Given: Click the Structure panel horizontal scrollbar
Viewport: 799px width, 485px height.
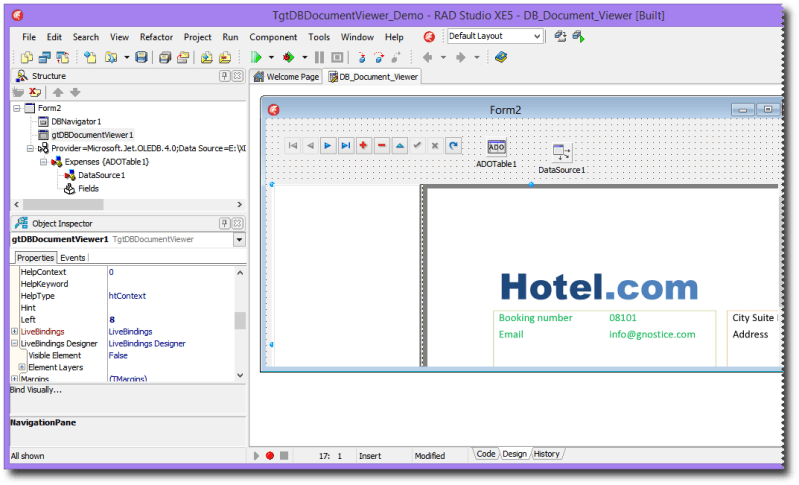Looking at the screenshot, I should pyautogui.click(x=63, y=204).
